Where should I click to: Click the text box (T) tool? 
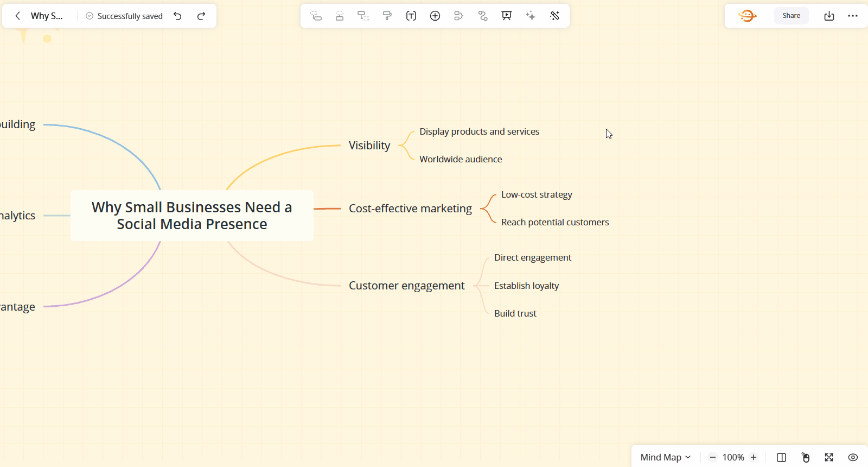(411, 16)
